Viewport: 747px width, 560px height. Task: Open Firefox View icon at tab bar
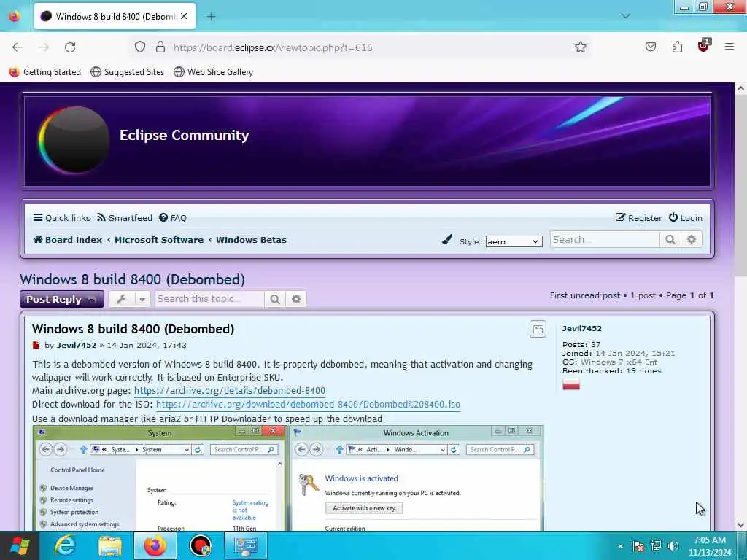15,16
